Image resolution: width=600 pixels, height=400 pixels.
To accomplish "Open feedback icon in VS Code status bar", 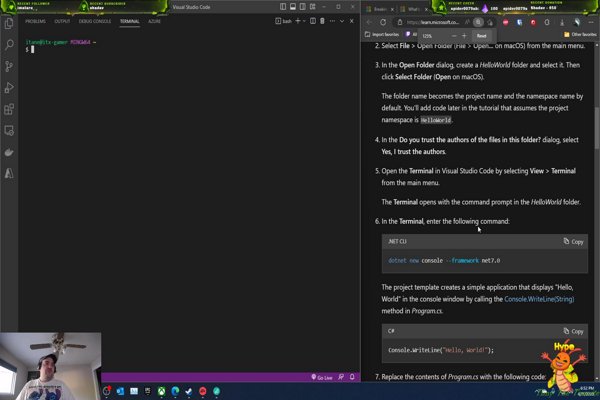I will coord(341,377).
